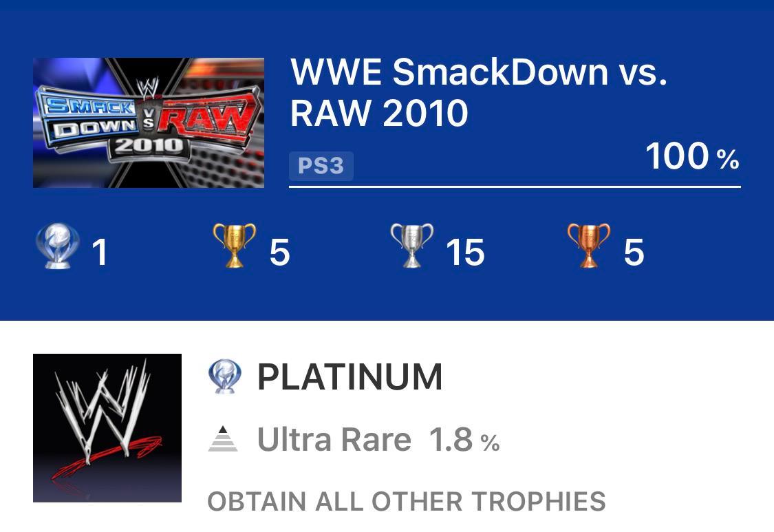Select the Ultra Rare rarity pyramid icon
This screenshot has height=532, width=774.
(224, 438)
